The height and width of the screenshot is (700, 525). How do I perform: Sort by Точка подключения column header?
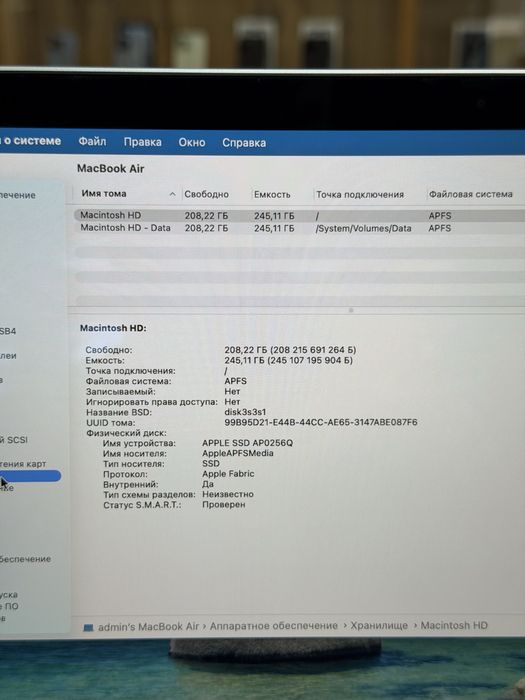[360, 195]
